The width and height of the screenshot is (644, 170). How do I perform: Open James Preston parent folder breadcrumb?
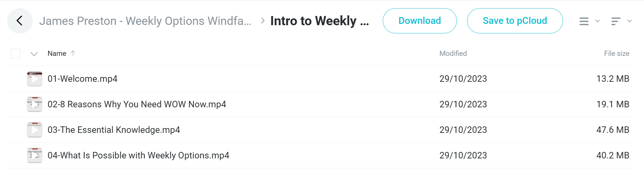145,21
